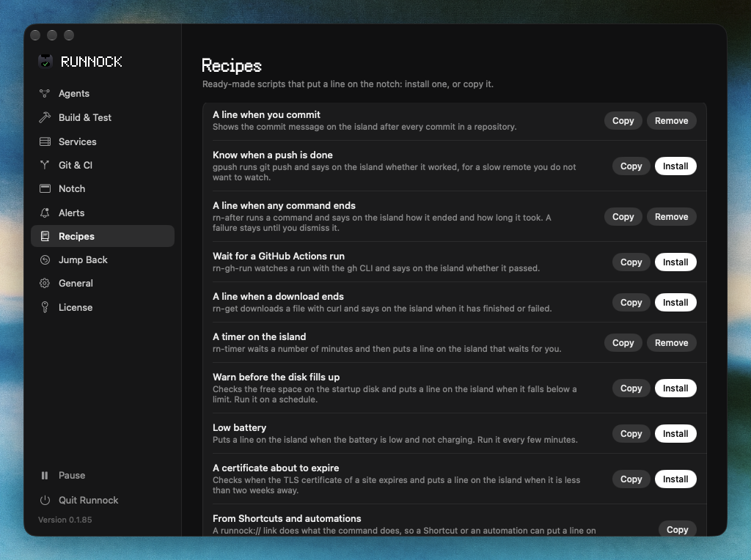Install the 'Warn before the disk fills up' recipe
The width and height of the screenshot is (751, 560).
click(675, 388)
